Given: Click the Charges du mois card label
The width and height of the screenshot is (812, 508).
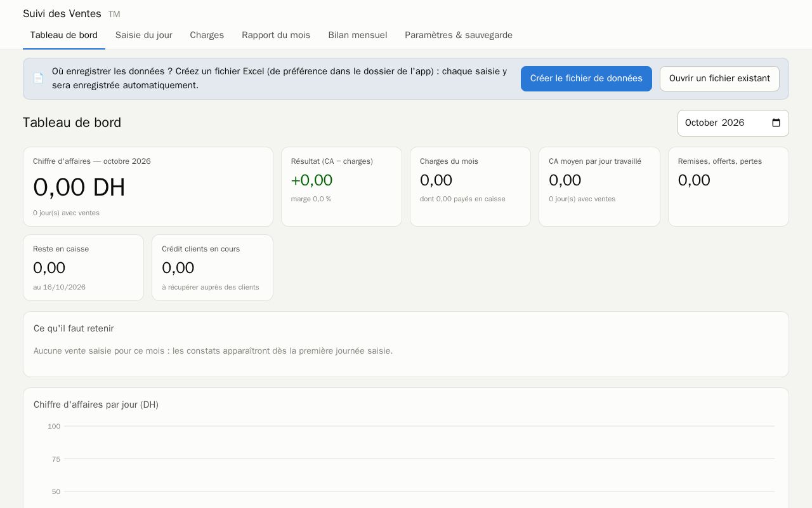Looking at the screenshot, I should 449,161.
